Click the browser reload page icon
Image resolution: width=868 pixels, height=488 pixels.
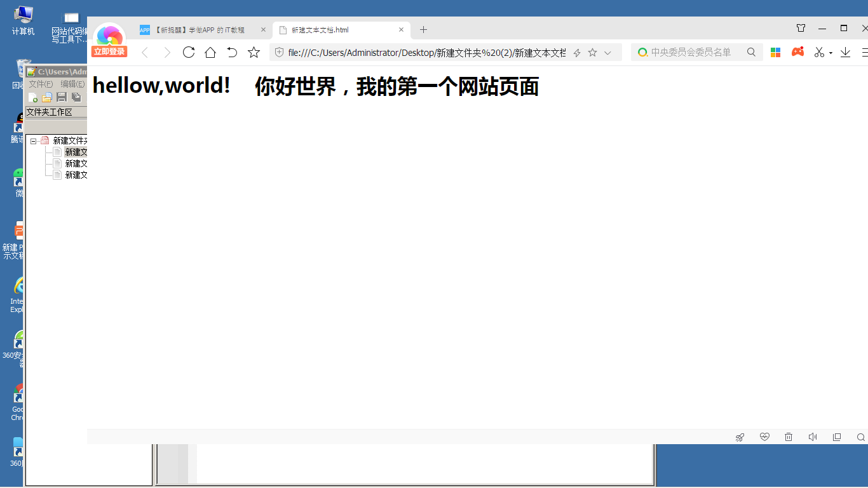click(189, 52)
